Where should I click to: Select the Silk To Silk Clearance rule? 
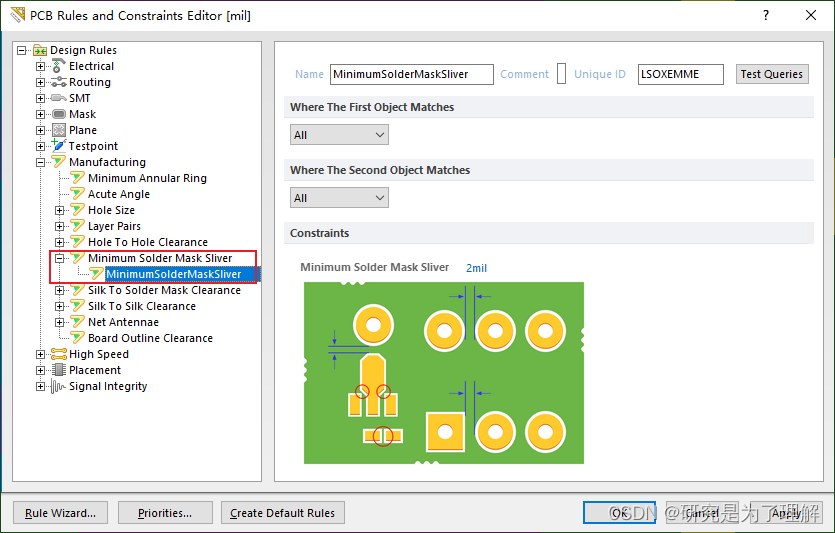[142, 306]
